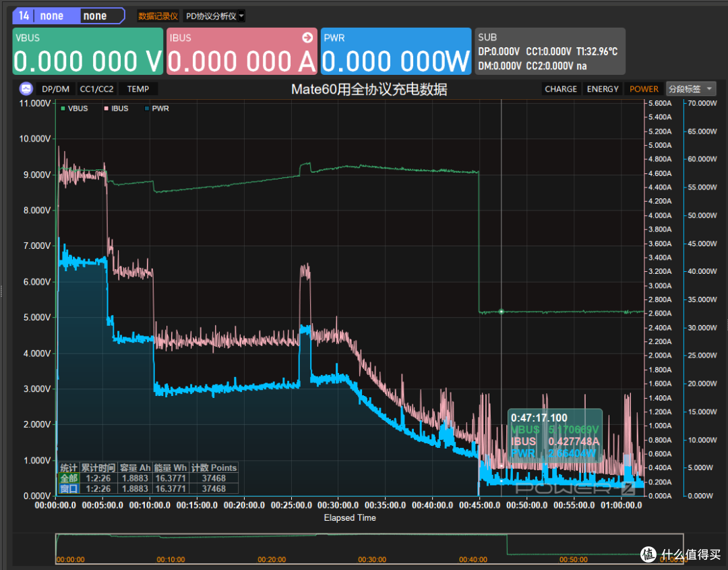Click the PWR power readout panel

coord(396,51)
